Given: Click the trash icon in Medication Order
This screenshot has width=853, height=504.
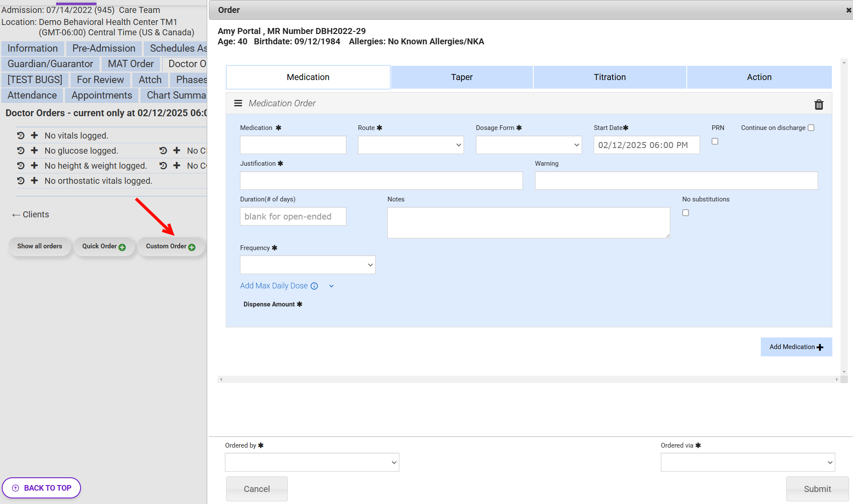Looking at the screenshot, I should (x=819, y=104).
